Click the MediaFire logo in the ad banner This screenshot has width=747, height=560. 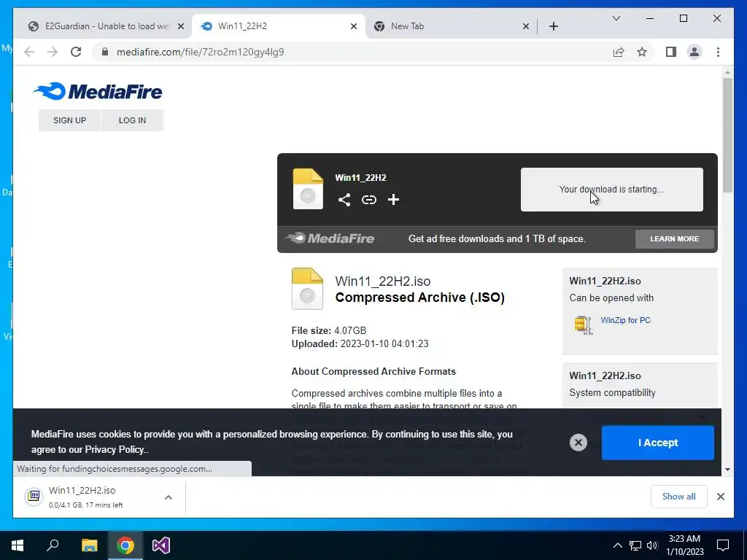330,238
